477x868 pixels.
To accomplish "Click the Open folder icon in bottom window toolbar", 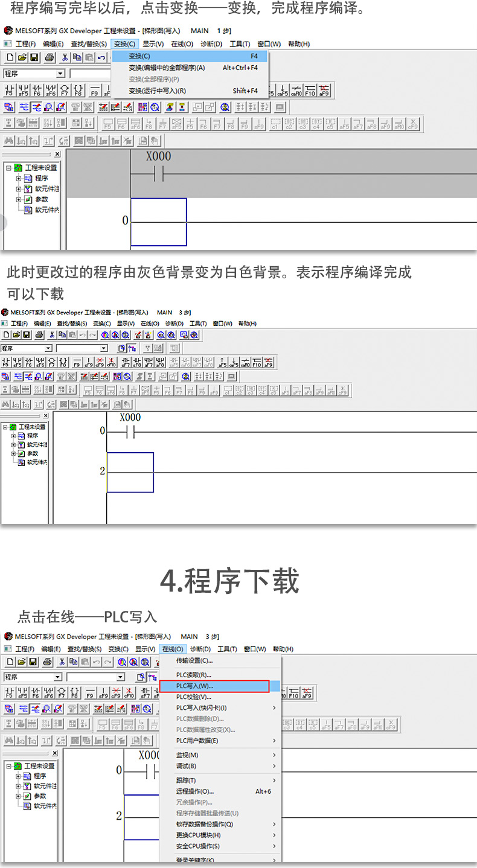I will click(x=22, y=662).
